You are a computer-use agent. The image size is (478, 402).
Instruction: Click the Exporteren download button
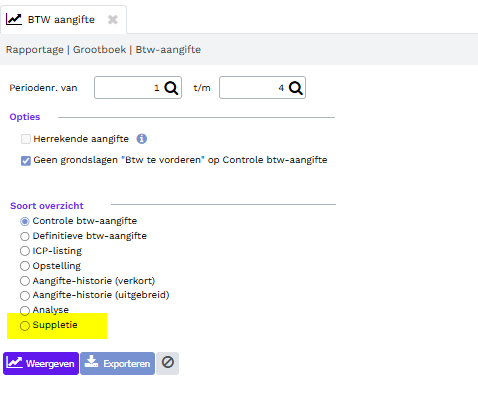pos(117,363)
